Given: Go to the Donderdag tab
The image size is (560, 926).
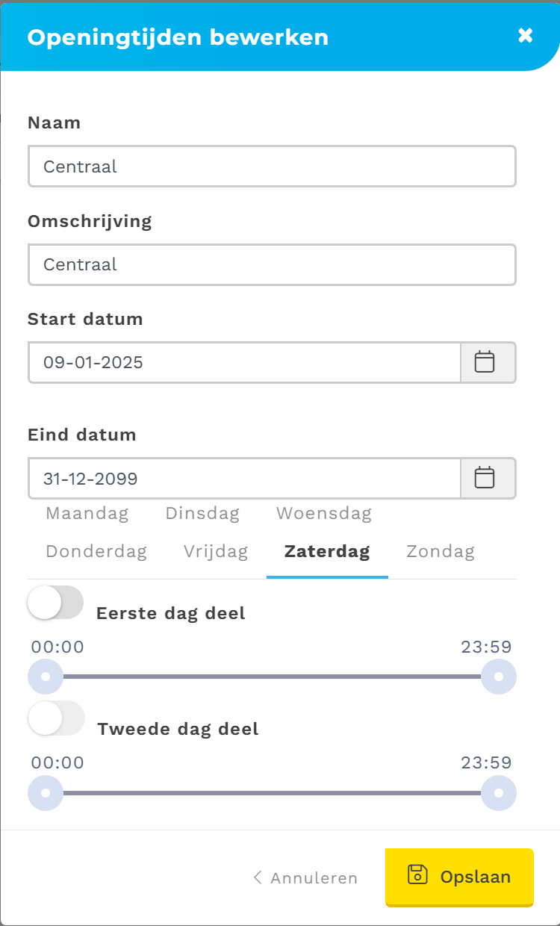Looking at the screenshot, I should 96,552.
